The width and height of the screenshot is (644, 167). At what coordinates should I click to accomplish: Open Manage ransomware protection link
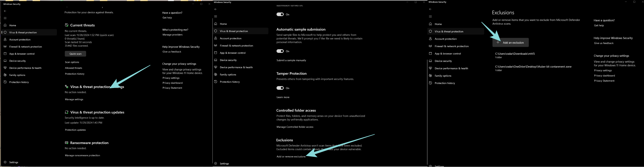[83, 156]
